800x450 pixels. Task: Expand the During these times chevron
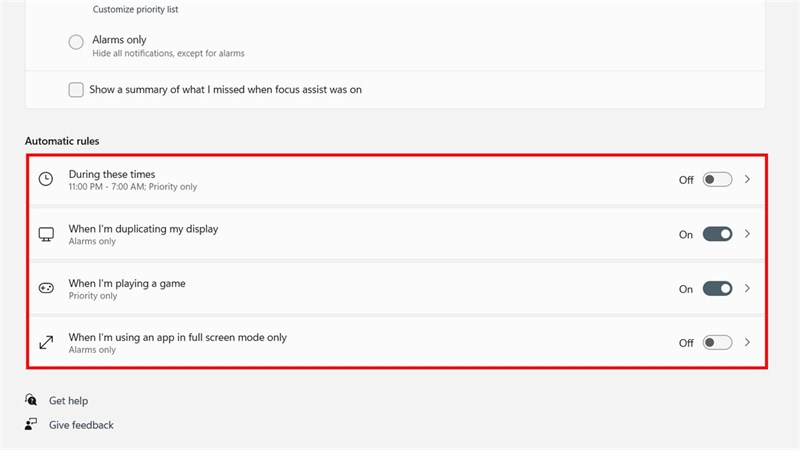click(x=748, y=180)
